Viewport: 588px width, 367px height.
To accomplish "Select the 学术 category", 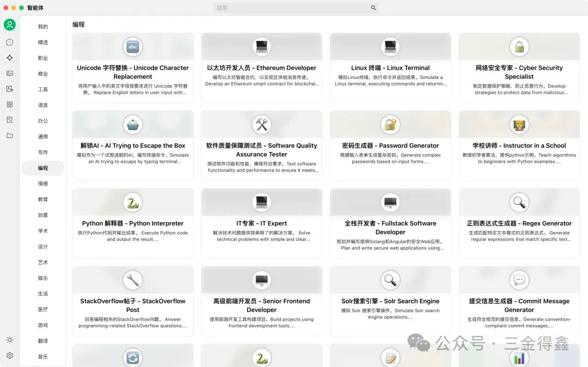I will coord(43,231).
